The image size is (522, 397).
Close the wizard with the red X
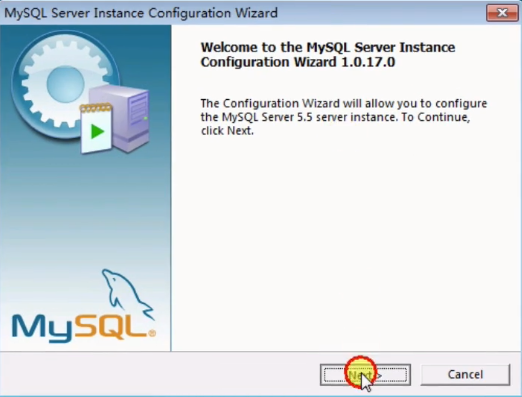tap(502, 13)
